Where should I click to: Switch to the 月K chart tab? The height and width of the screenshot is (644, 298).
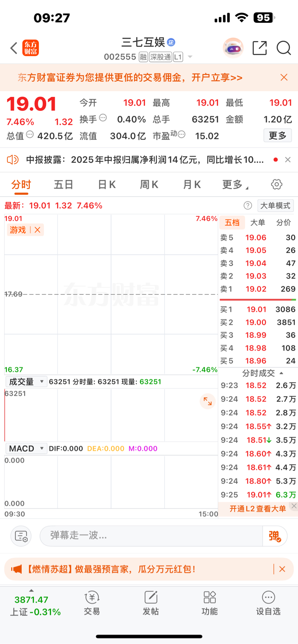pos(192,185)
